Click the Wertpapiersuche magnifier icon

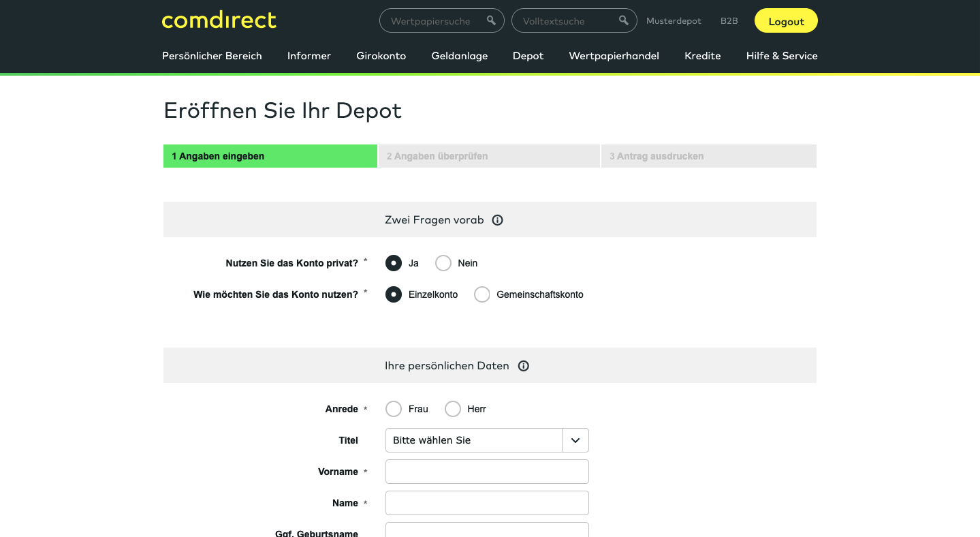click(x=490, y=20)
